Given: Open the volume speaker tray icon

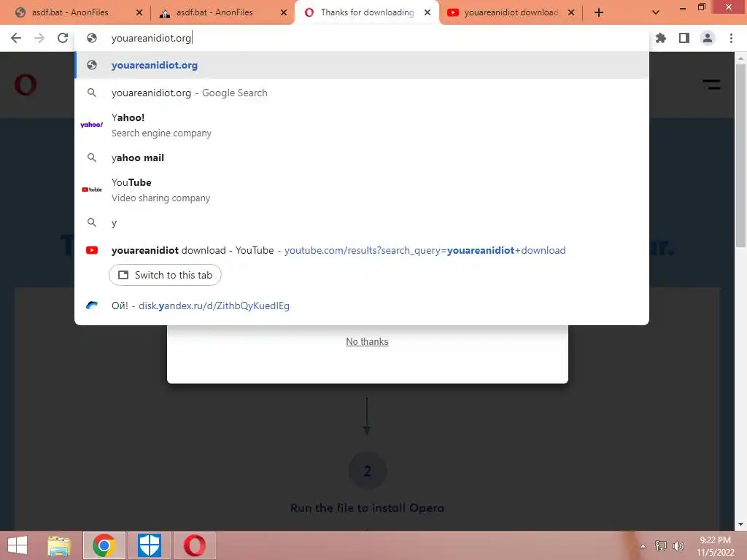Looking at the screenshot, I should [x=678, y=546].
